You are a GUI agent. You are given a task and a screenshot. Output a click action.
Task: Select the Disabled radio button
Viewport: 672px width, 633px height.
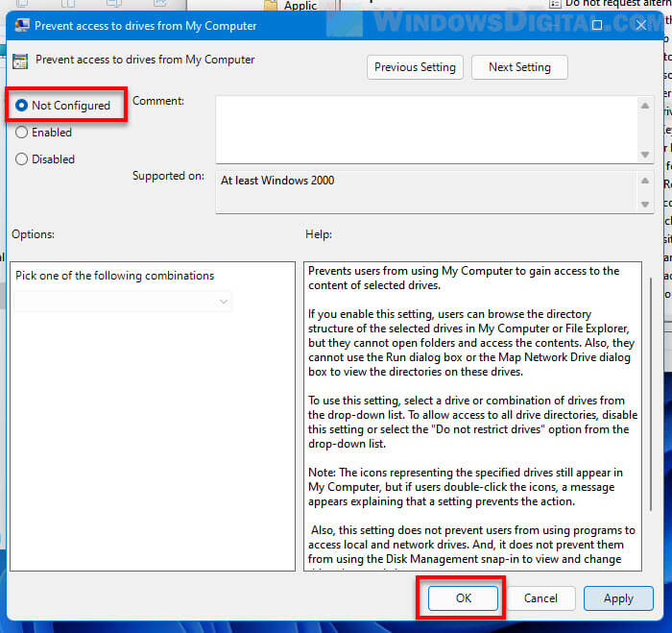coord(22,159)
